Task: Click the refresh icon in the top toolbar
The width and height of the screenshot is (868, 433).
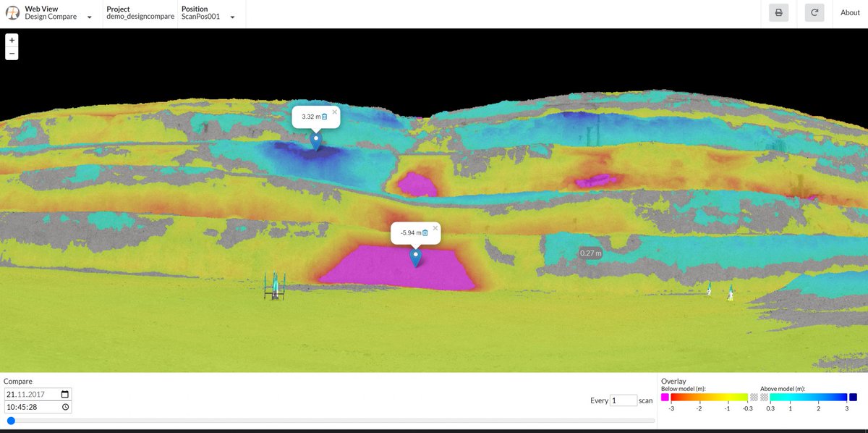Action: [813, 12]
